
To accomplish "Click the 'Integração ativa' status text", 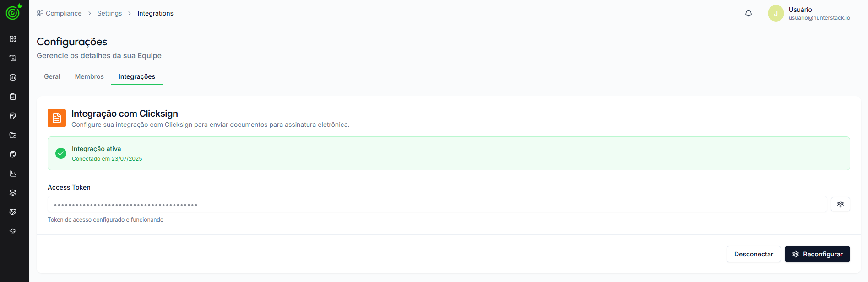I will (x=96, y=149).
